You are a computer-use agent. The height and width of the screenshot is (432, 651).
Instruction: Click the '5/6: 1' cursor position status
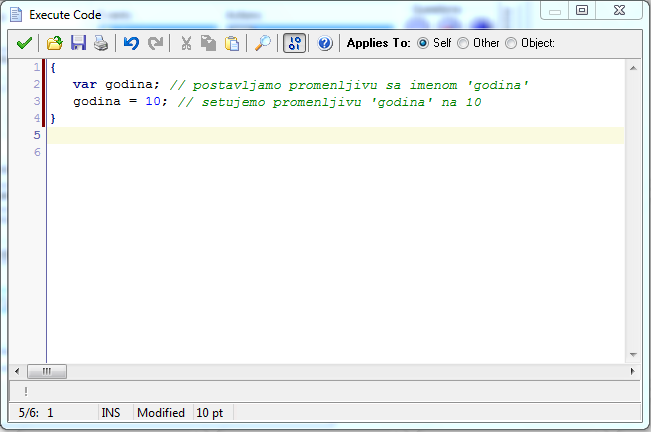point(36,413)
